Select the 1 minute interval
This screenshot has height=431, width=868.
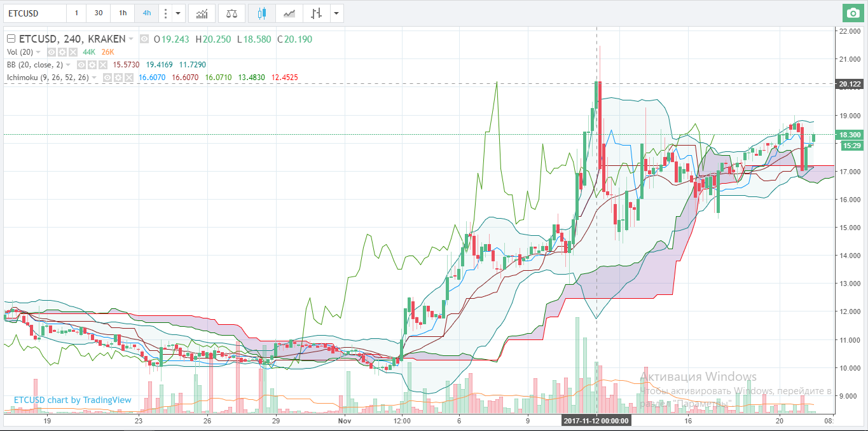tap(76, 13)
